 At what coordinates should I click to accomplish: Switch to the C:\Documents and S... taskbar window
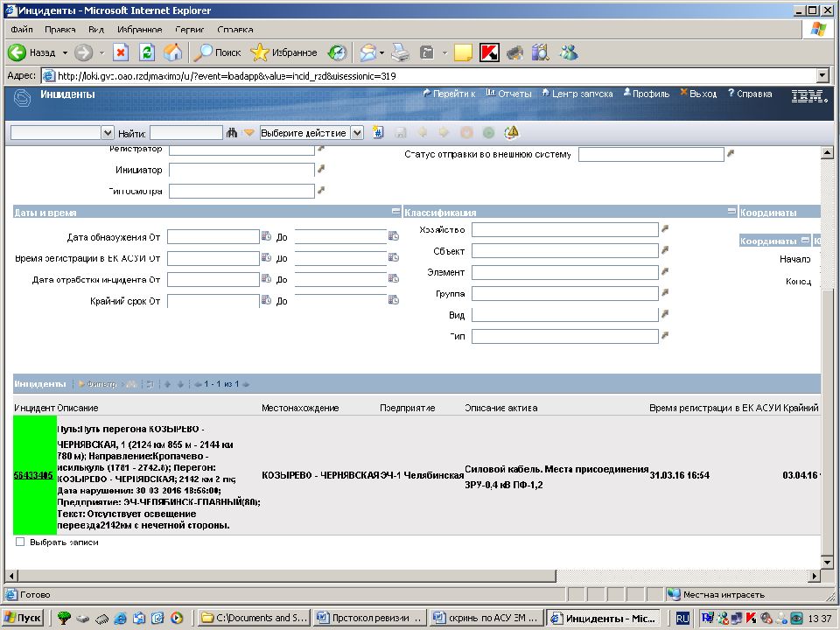(254, 618)
